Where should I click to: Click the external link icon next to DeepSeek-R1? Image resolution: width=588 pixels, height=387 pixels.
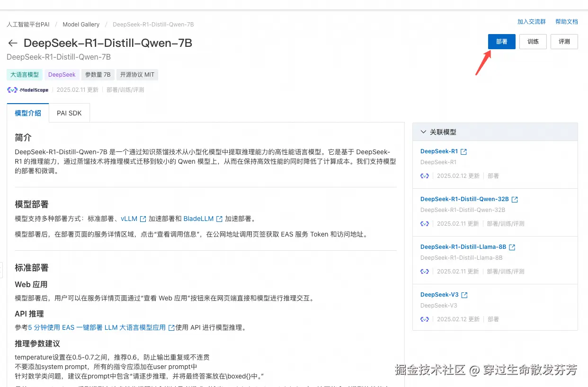tap(464, 152)
